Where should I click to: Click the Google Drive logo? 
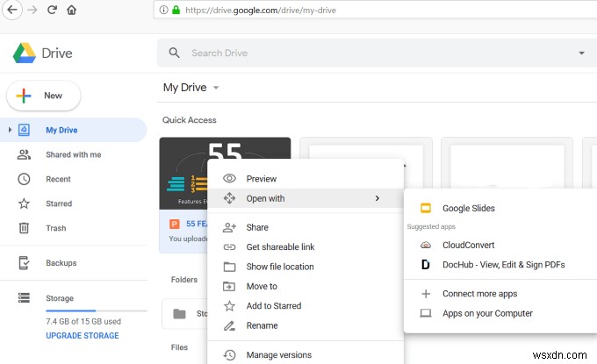[x=24, y=53]
